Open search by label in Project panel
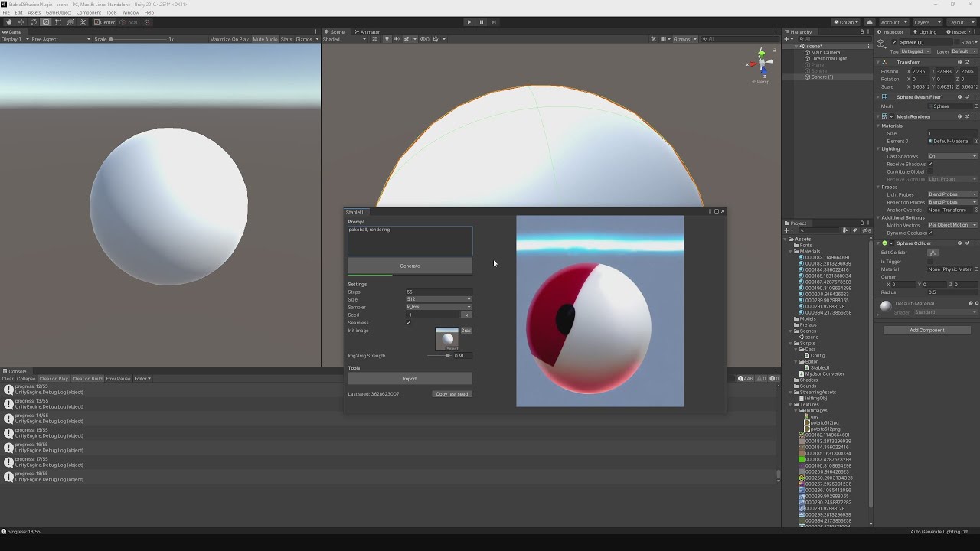 [x=854, y=230]
